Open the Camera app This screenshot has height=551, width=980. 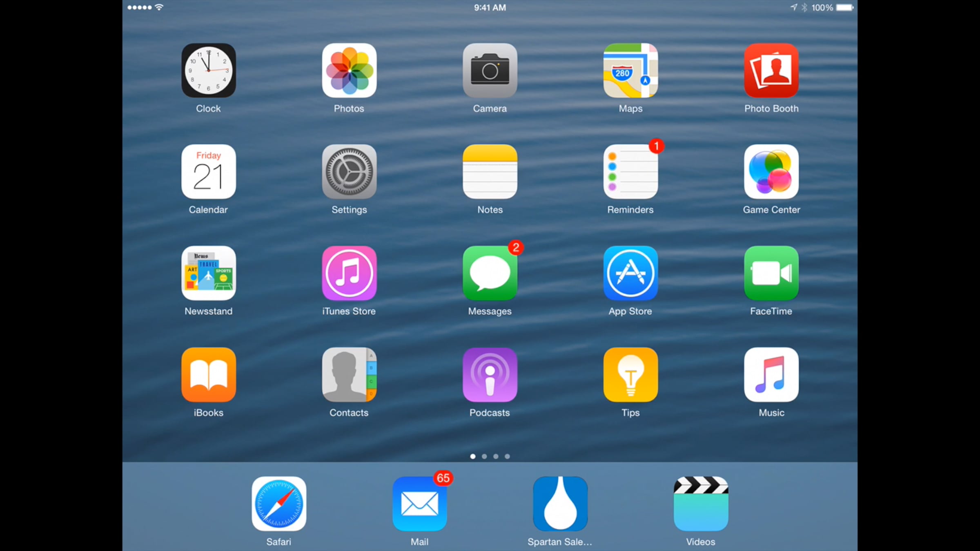click(490, 70)
